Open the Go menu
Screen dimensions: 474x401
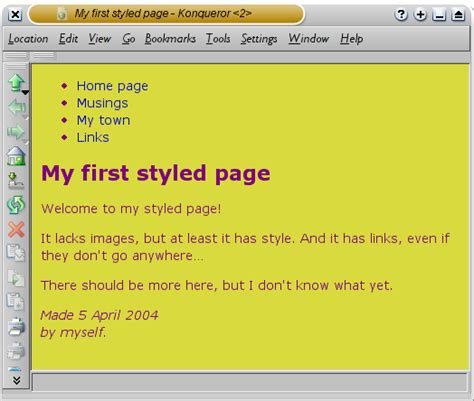[x=128, y=39]
